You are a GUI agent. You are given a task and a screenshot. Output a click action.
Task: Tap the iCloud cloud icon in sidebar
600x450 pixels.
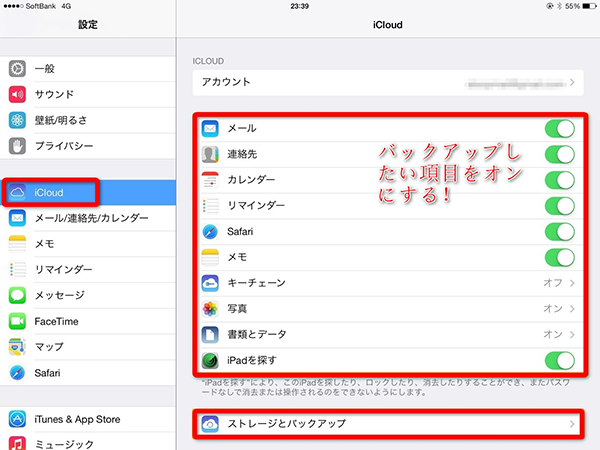[17, 192]
